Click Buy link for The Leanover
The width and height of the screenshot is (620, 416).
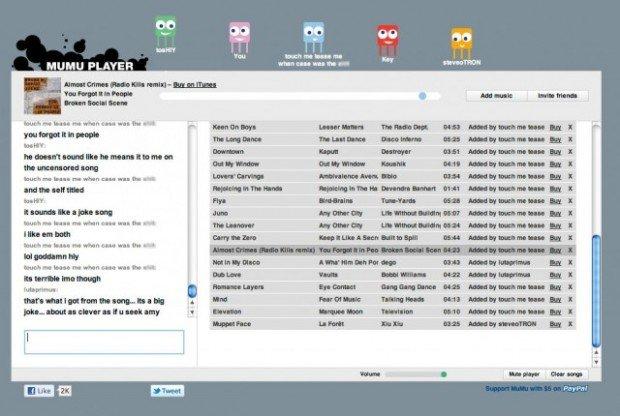click(555, 226)
